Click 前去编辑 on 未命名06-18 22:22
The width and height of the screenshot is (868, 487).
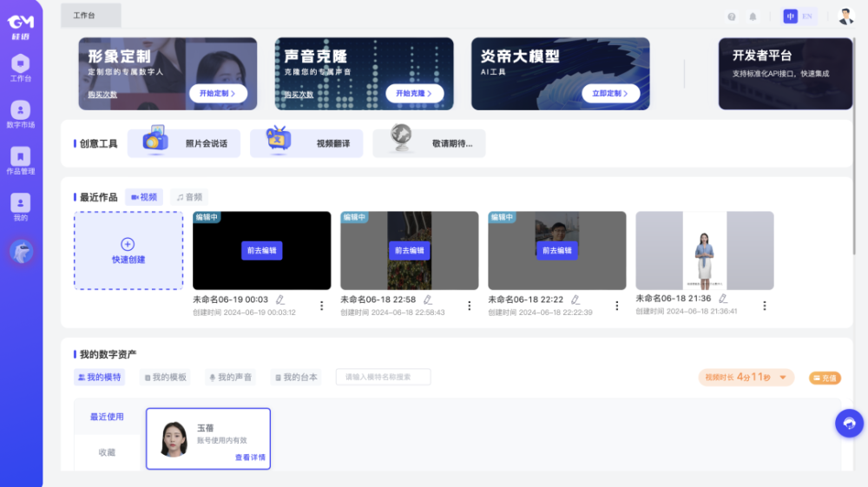[557, 251]
